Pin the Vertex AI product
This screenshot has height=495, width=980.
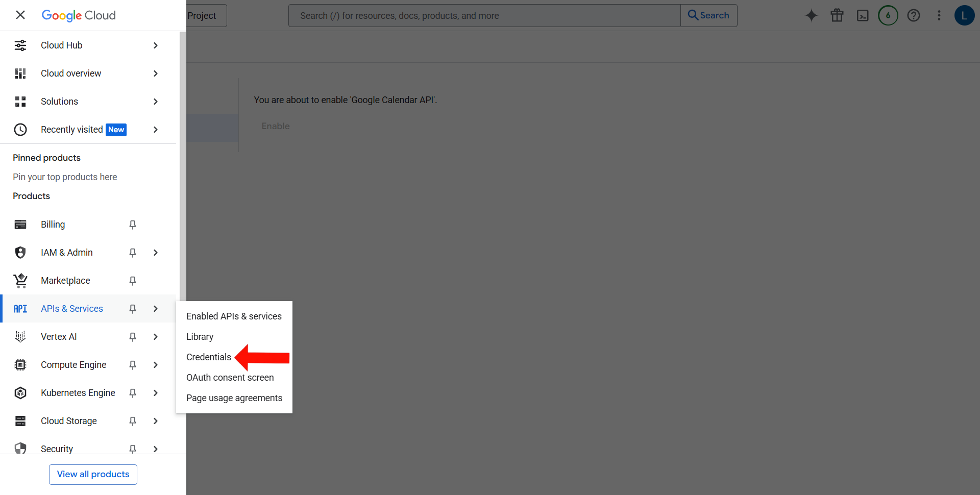pos(133,337)
